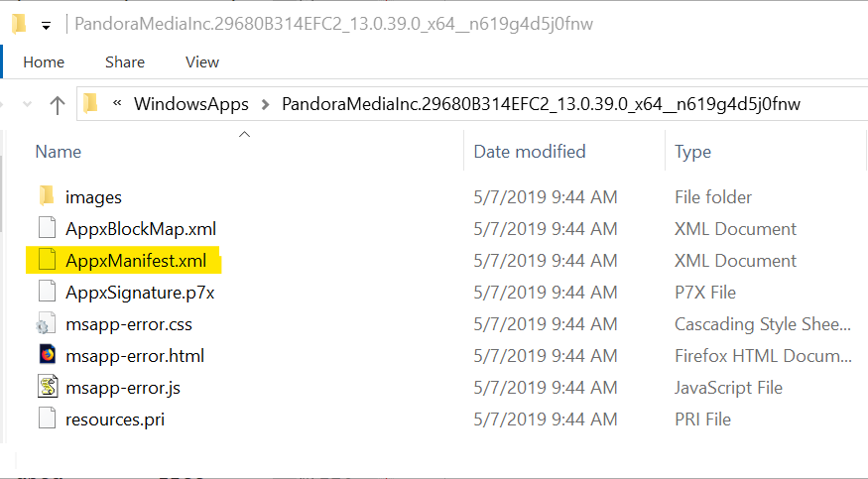The width and height of the screenshot is (868, 479).
Task: Select the highlighted AppxManifest.xml file icon
Action: 47,260
